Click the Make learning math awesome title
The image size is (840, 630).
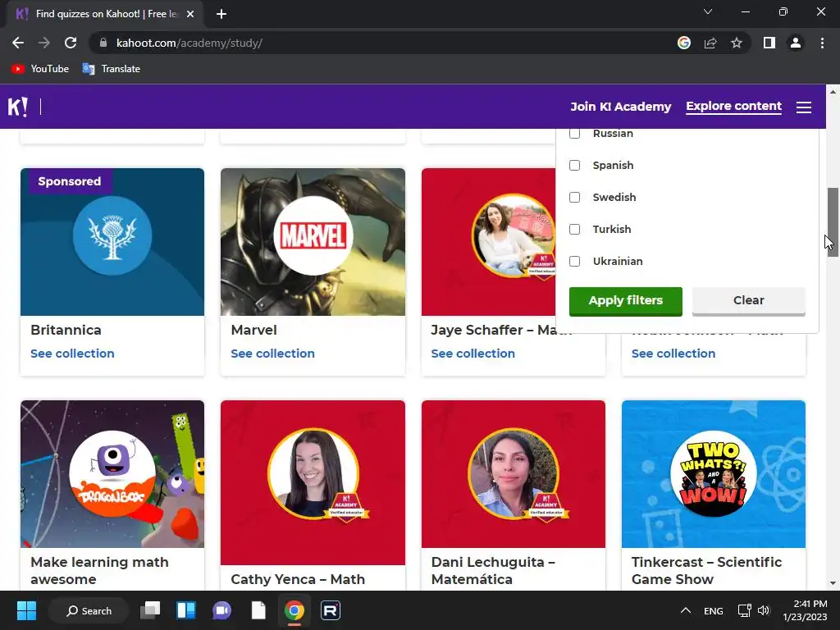99,571
